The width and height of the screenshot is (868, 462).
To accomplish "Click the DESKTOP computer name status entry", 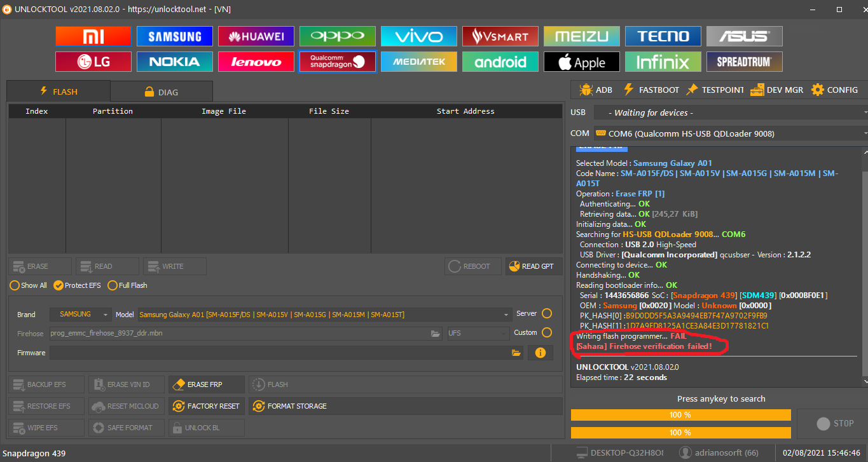I will coord(620,453).
